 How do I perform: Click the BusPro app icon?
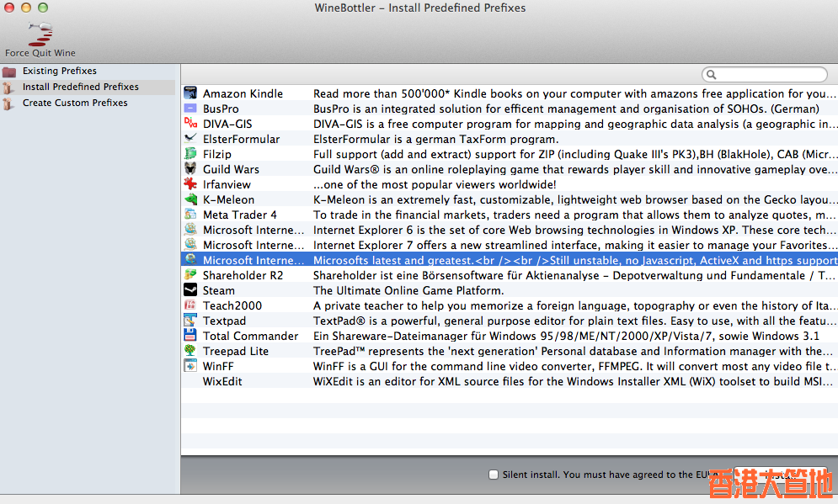pyautogui.click(x=190, y=109)
